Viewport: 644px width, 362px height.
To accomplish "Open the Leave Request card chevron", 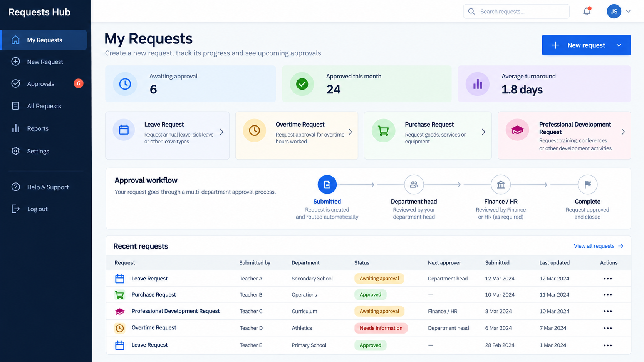I will (x=221, y=132).
